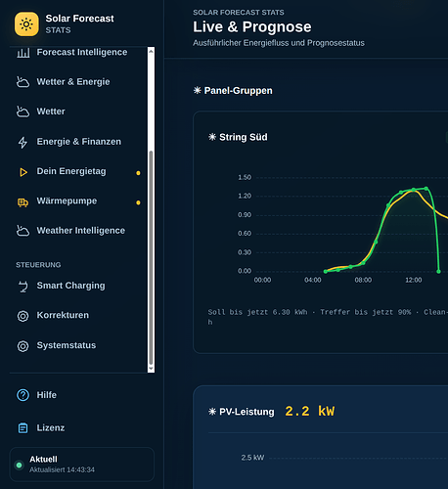Screen dimensions: 448x489
Task: Click the Solar Forecast sun logo icon
Action: pos(26,24)
